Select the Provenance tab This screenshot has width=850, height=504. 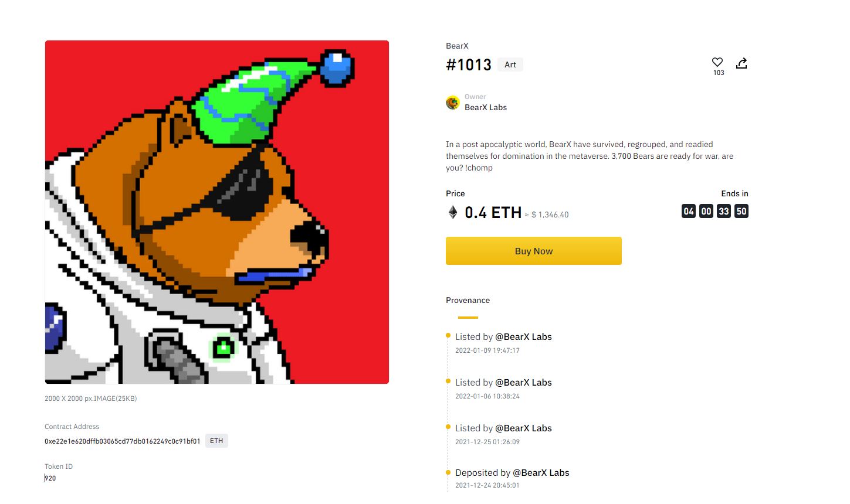coord(468,300)
